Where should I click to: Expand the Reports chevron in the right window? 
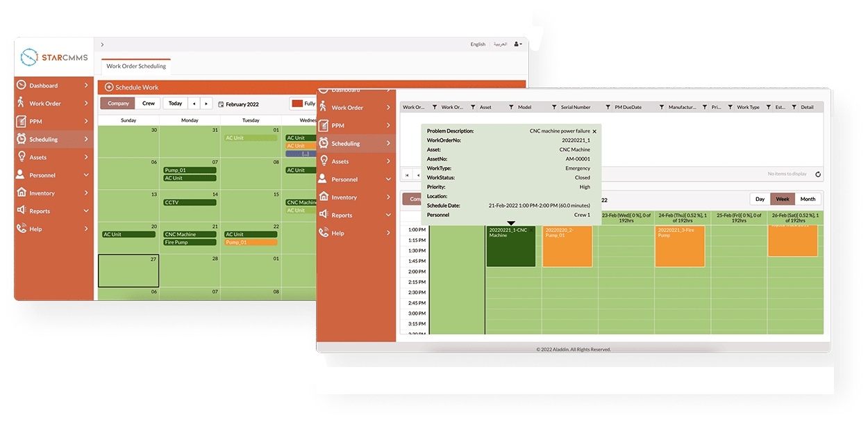click(388, 216)
